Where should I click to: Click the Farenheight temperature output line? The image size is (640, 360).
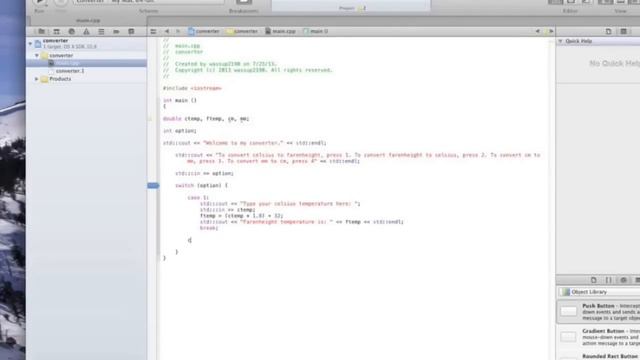point(302,222)
